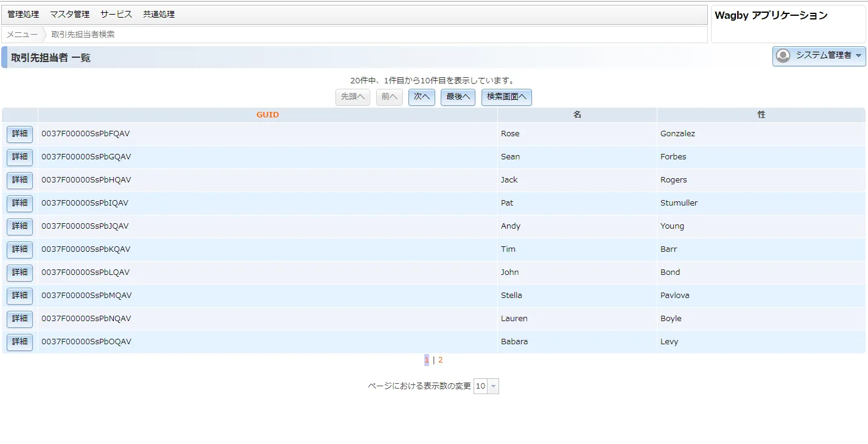Jump to last page with 最後へ button
Image resolution: width=868 pixels, height=444 pixels.
coord(458,97)
